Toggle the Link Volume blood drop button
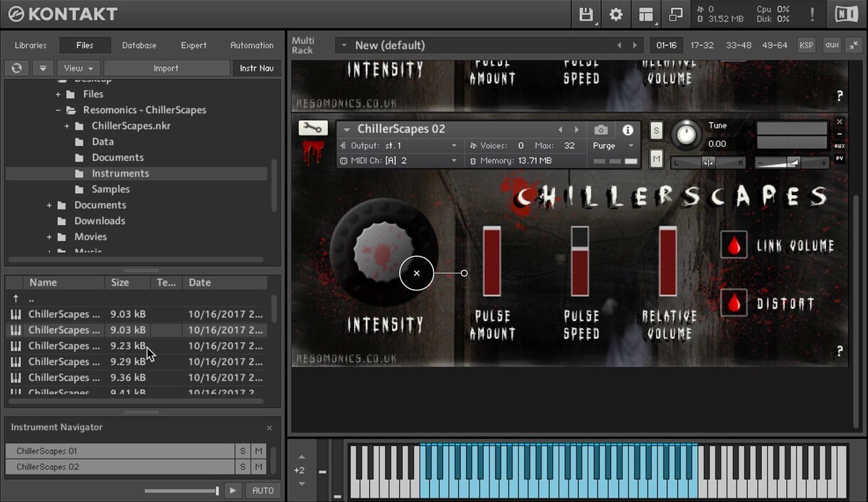The image size is (868, 502). point(734,244)
